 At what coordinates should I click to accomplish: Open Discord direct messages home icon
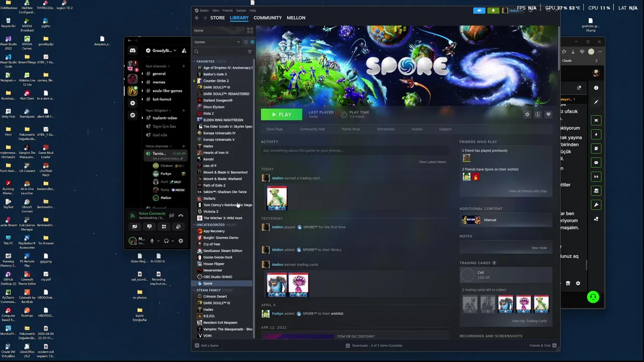[132, 51]
